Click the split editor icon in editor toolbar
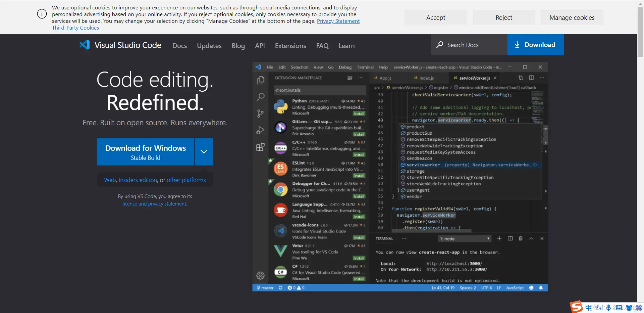Screen dimensions: 644x313 tap(532, 78)
